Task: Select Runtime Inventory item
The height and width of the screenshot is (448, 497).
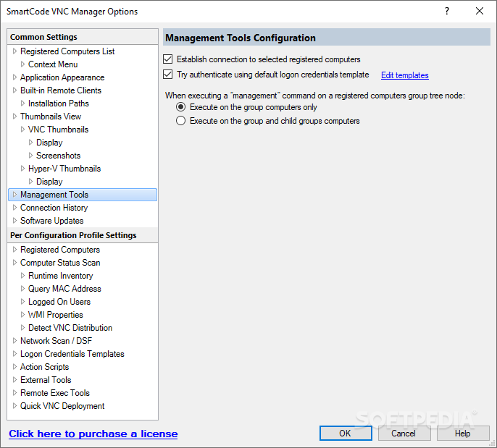Action: pyautogui.click(x=61, y=276)
